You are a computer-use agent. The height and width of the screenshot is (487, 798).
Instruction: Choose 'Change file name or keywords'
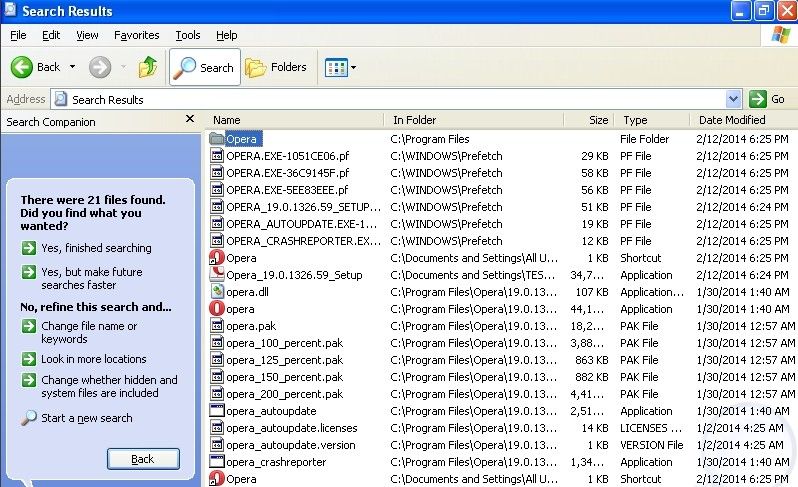click(89, 332)
